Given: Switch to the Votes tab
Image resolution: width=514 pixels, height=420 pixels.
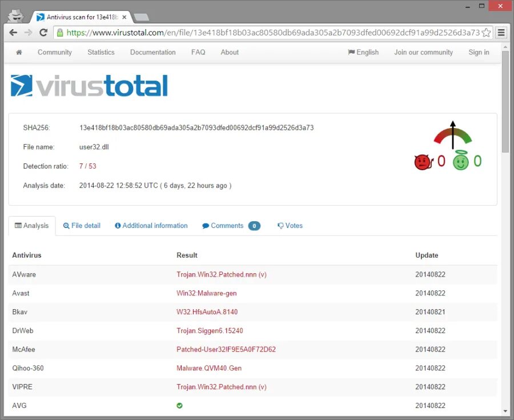Looking at the screenshot, I should (290, 226).
